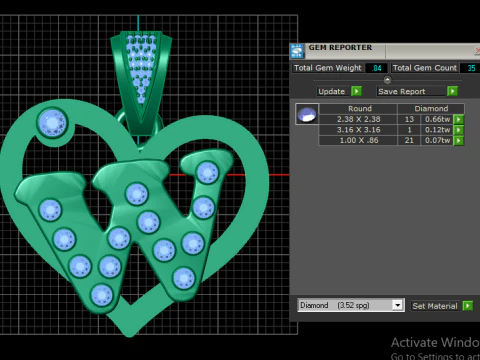
Task: Click the Gem Reporter title icon
Action: tap(297, 51)
